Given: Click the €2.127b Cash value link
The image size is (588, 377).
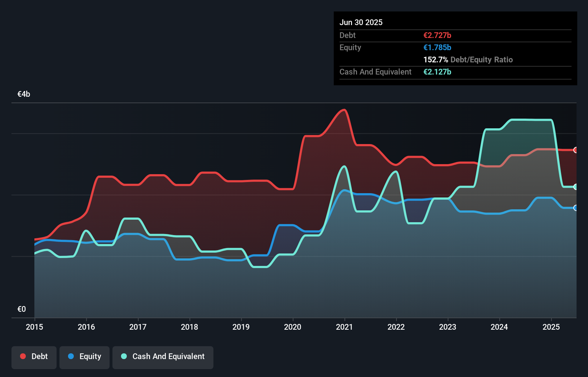Looking at the screenshot, I should click(x=437, y=72).
